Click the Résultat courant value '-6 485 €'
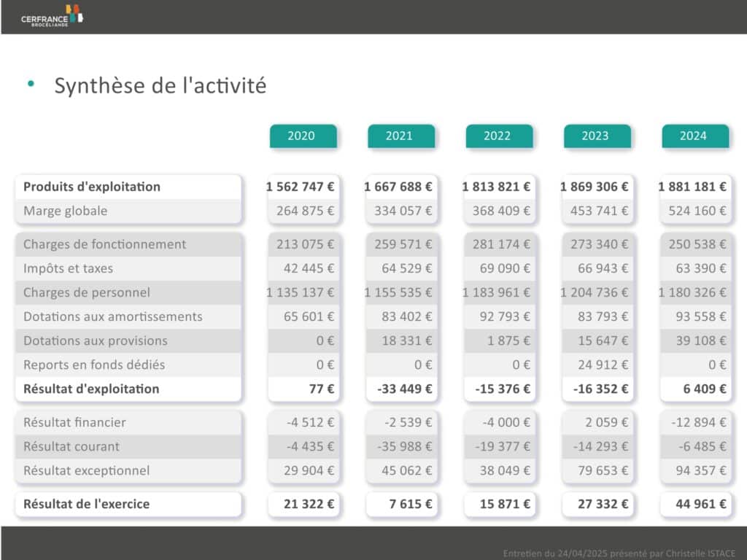 [x=703, y=447]
